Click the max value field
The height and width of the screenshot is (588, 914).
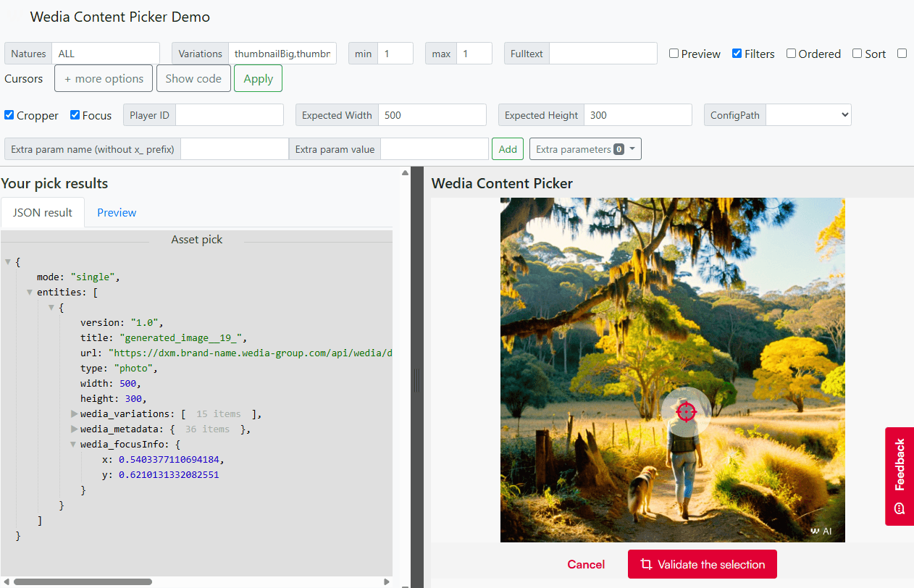coord(474,54)
